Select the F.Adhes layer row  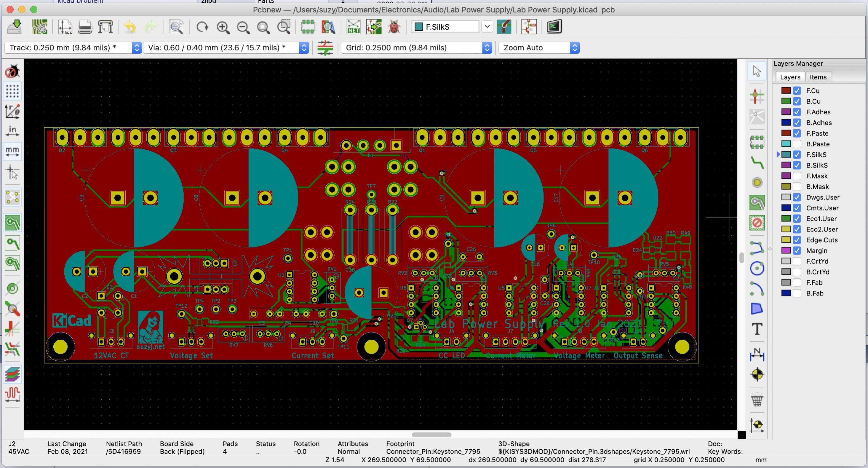pyautogui.click(x=819, y=112)
